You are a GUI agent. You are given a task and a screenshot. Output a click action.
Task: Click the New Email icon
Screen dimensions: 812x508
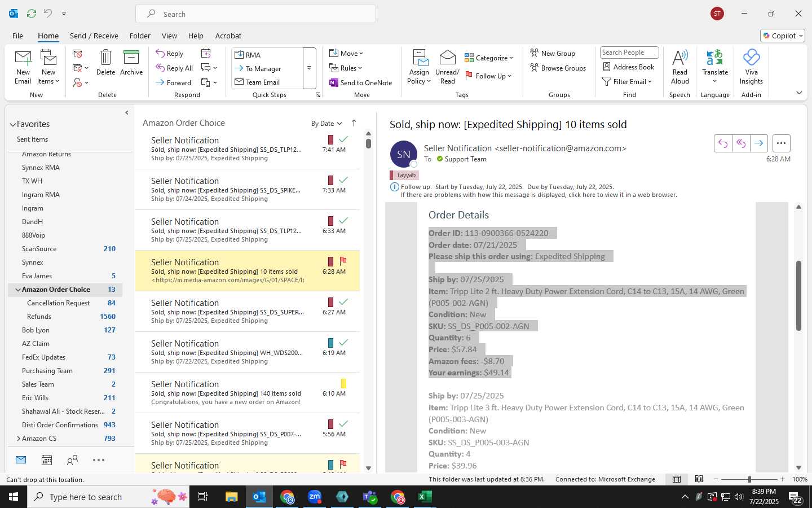pos(23,67)
